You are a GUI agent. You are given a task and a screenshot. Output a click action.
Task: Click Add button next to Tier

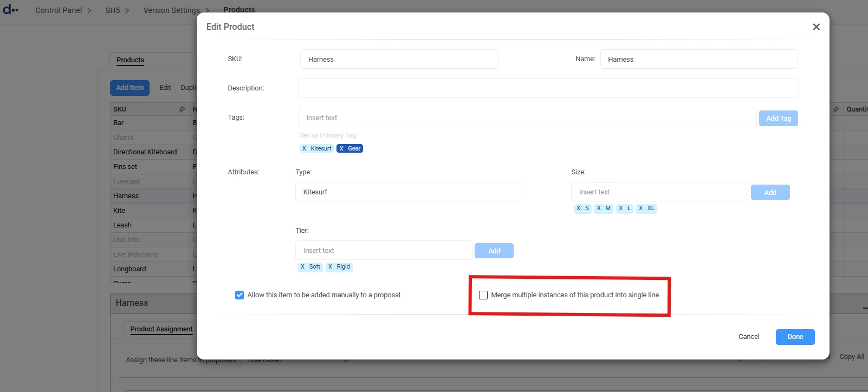pos(494,251)
